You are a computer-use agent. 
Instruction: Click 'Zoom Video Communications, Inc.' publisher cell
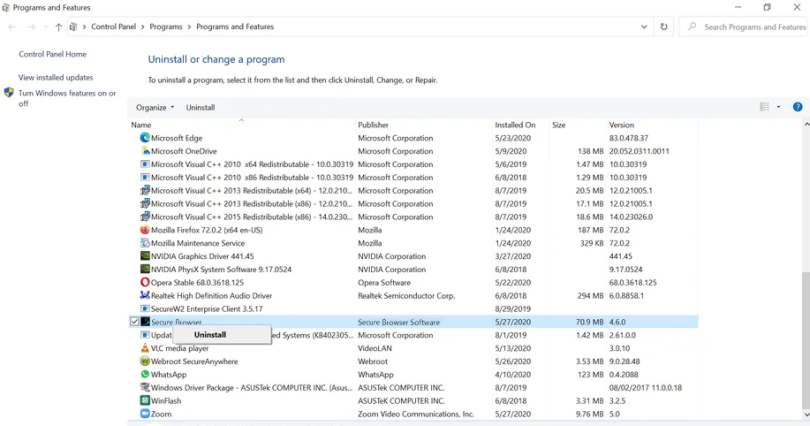416,414
